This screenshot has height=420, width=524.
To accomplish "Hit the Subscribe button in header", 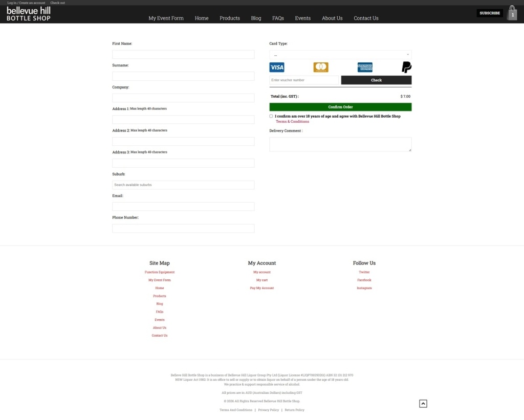I will pos(490,13).
